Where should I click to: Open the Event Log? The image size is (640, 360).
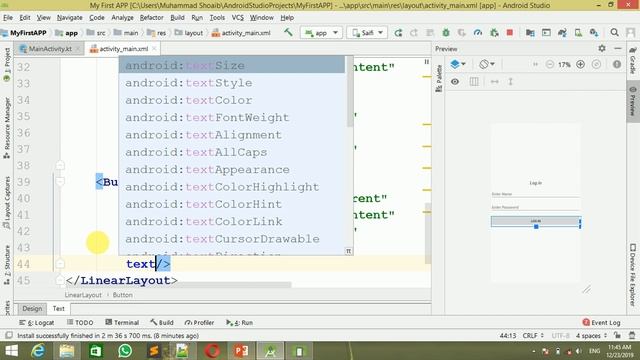pyautogui.click(x=601, y=322)
